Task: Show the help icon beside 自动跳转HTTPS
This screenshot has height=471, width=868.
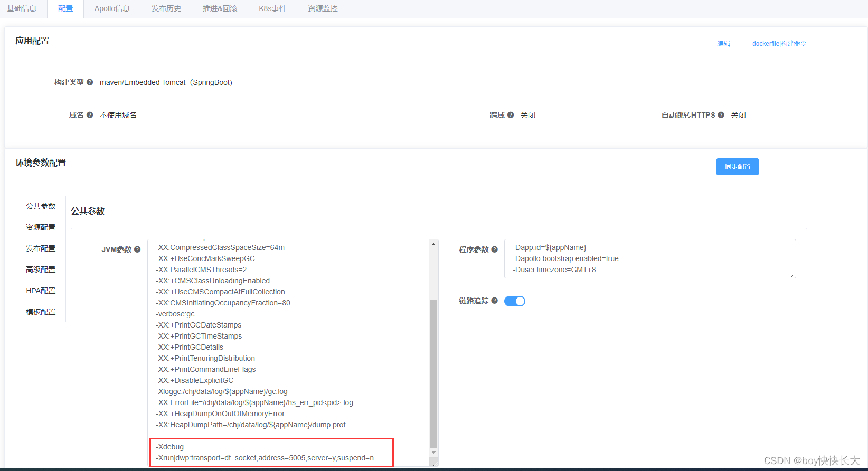Action: click(x=721, y=115)
